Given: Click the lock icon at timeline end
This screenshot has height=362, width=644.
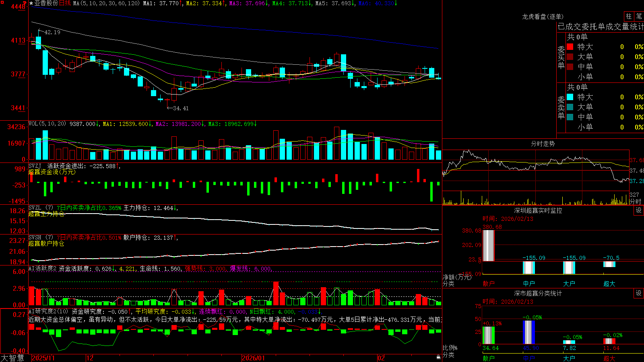Looking at the screenshot, I should pos(438,357).
